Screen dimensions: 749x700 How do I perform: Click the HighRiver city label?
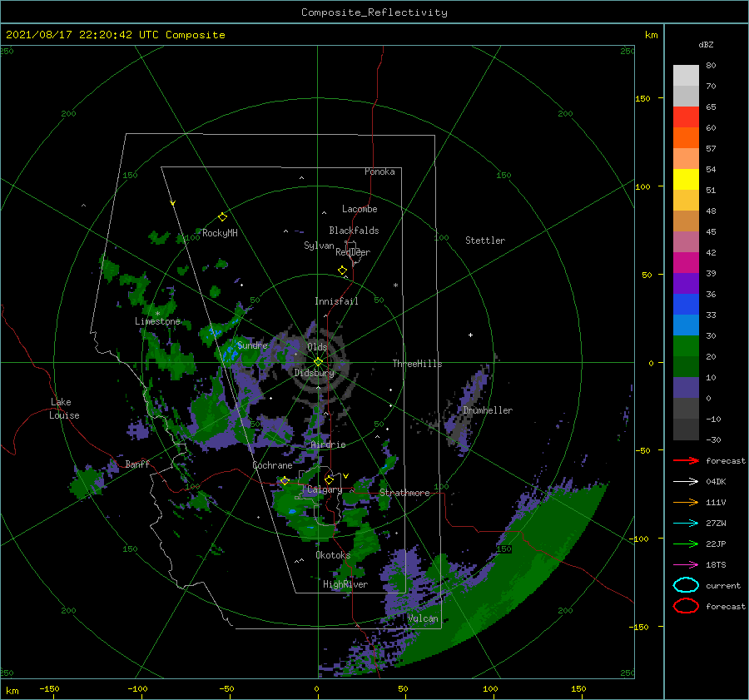coord(345,584)
